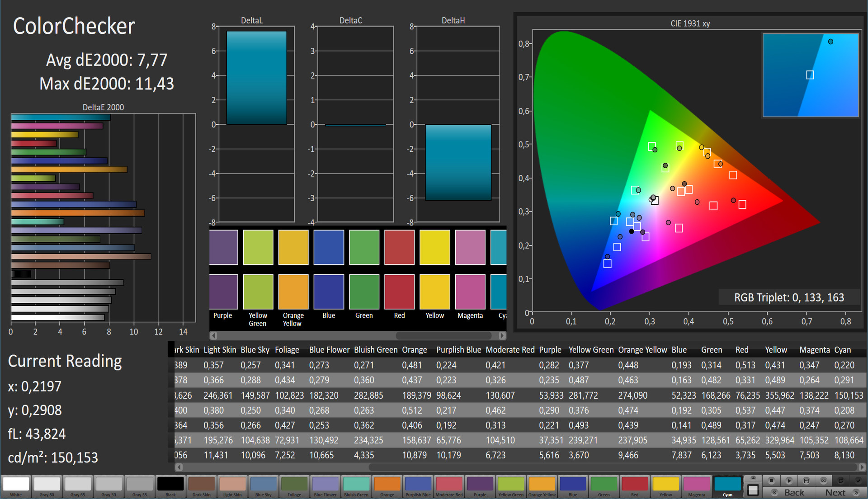
Task: Click the Orange Yellow column header
Action: tap(642, 350)
